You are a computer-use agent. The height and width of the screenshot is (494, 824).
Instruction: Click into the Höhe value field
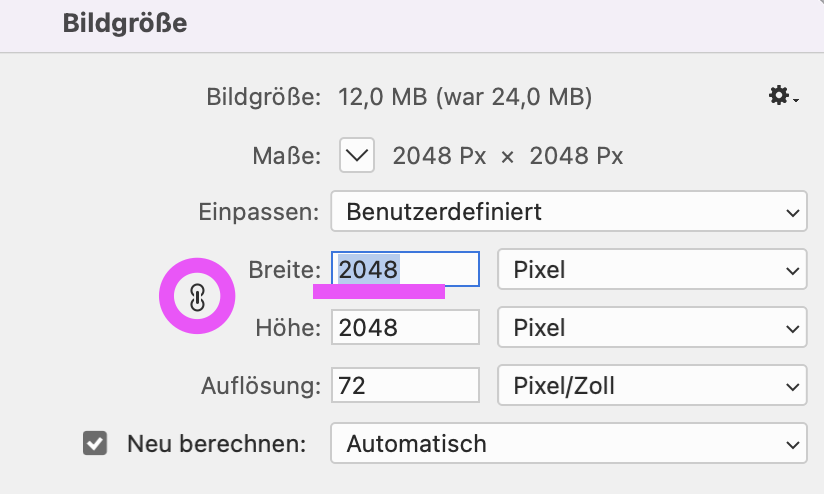point(405,327)
